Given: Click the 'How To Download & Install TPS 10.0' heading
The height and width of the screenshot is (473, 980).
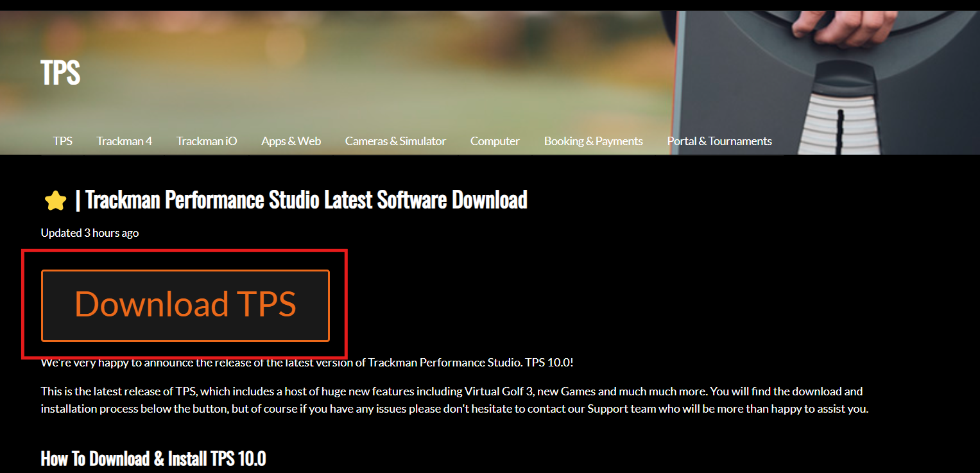Looking at the screenshot, I should pos(153,458).
